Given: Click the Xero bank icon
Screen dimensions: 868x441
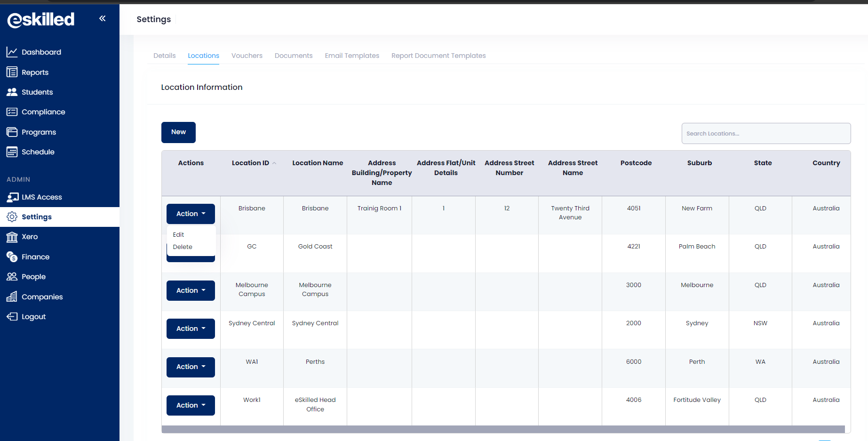Looking at the screenshot, I should pos(12,237).
